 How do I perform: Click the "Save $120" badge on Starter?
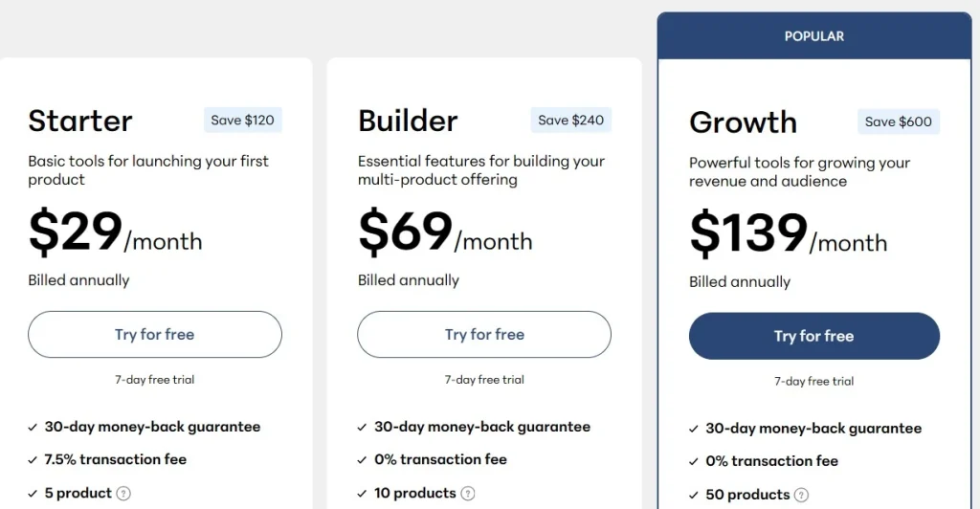[243, 121]
